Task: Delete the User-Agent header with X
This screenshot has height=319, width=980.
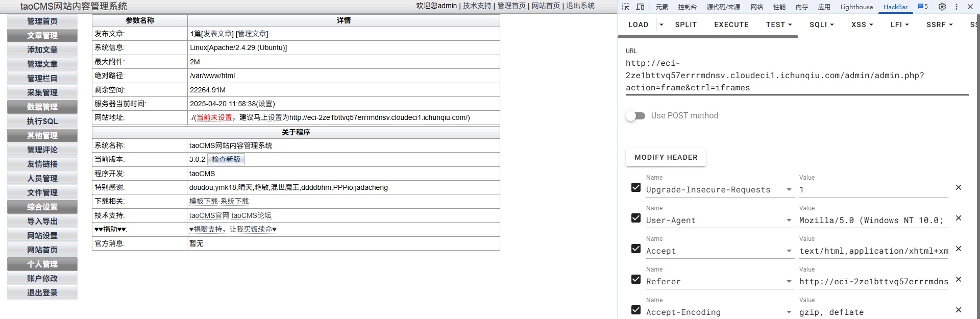Action: (x=959, y=218)
